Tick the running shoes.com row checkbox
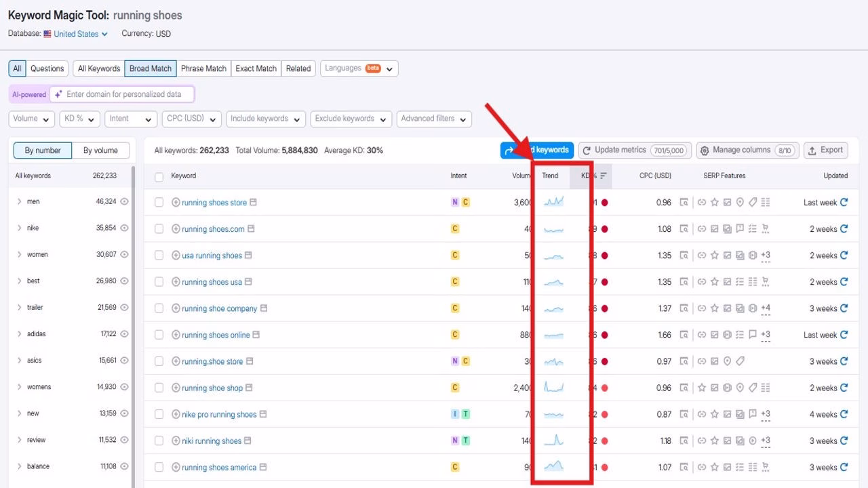The width and height of the screenshot is (868, 488). pos(159,229)
